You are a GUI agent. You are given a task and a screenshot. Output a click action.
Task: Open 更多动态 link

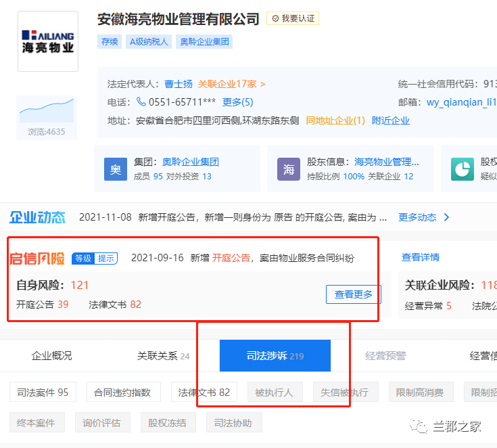(417, 217)
